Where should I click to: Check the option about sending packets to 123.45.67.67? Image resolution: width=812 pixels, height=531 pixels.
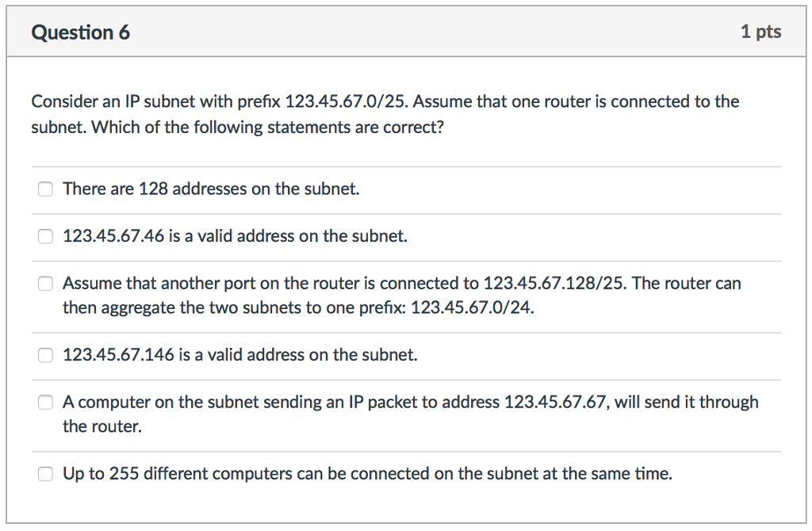pyautogui.click(x=45, y=402)
